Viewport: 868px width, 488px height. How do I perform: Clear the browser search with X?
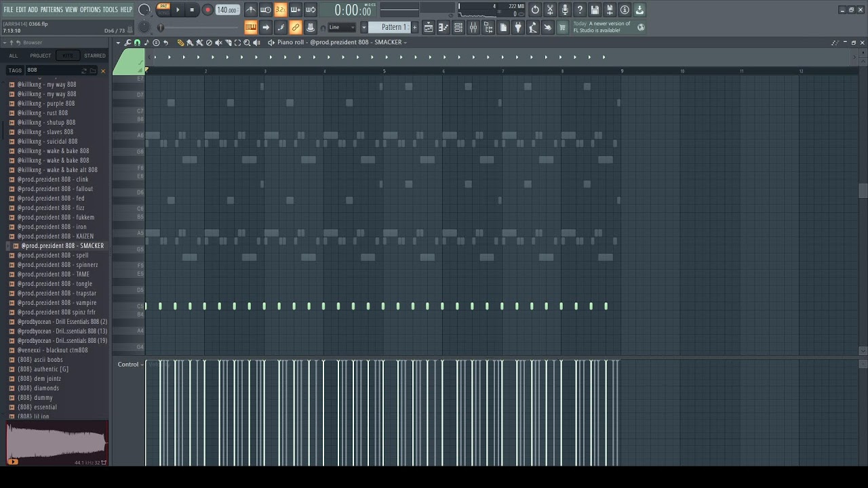tap(103, 70)
